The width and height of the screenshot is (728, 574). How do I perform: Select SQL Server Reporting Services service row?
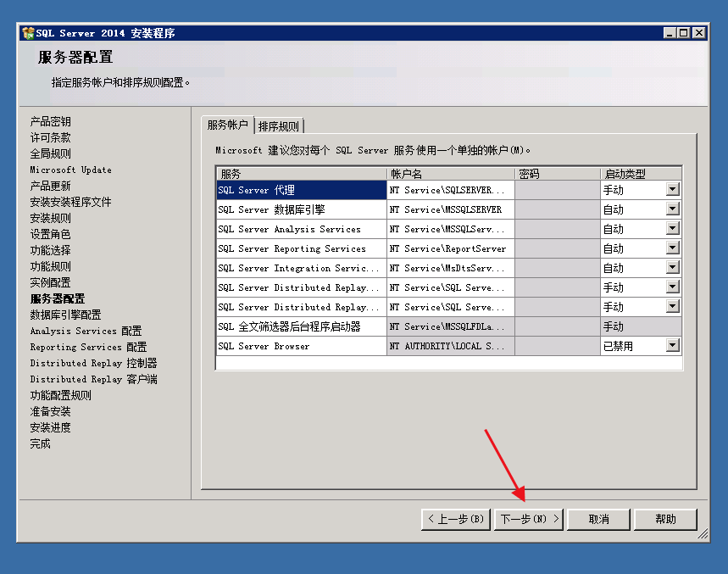point(301,248)
